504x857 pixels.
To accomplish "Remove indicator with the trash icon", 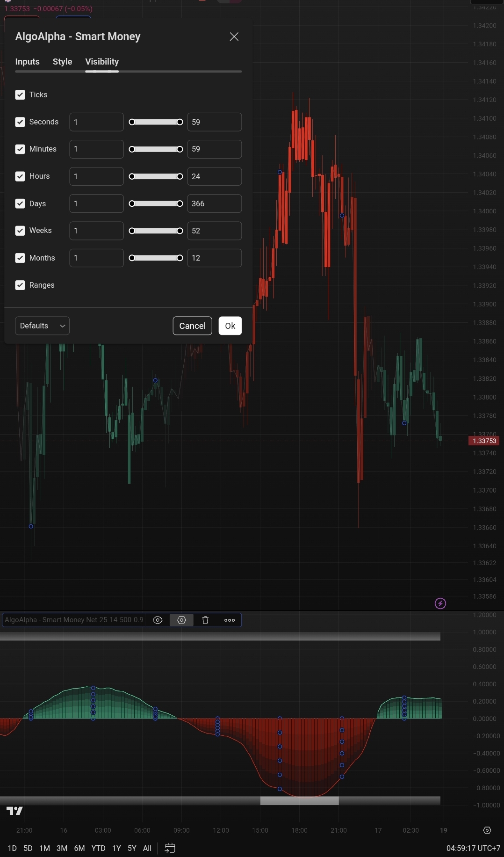I will pyautogui.click(x=205, y=620).
